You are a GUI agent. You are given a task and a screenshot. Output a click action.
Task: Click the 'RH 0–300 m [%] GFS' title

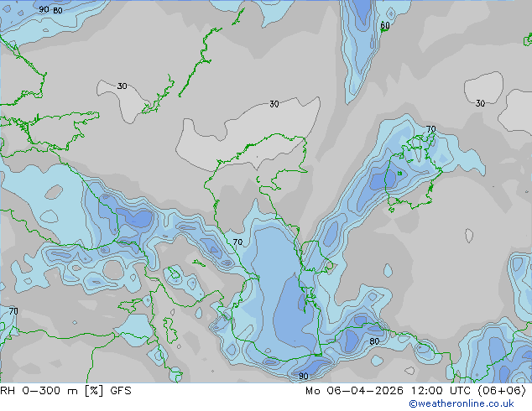[x=65, y=391]
